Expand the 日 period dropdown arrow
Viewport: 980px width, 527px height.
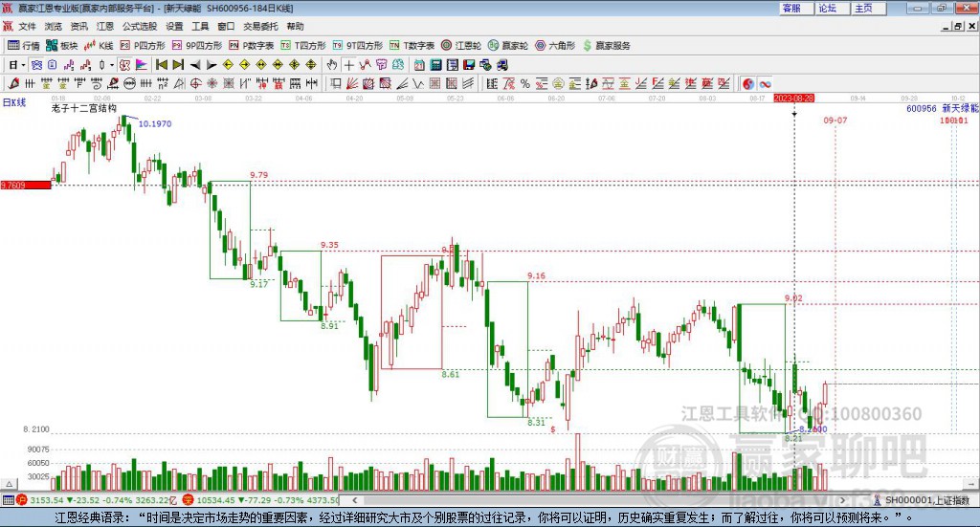23,65
